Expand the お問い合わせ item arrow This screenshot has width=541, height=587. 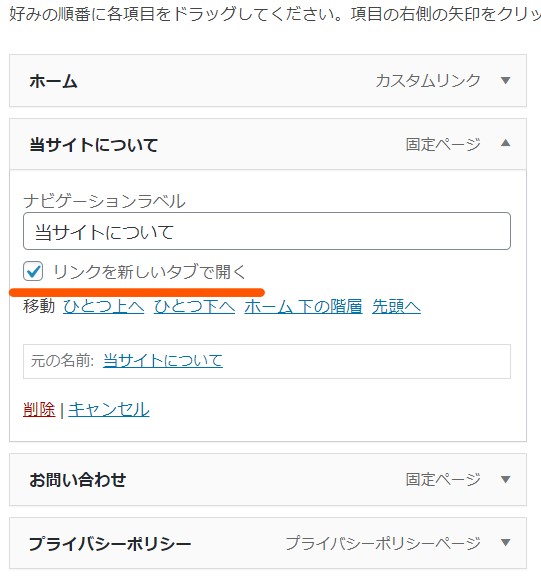click(x=505, y=479)
